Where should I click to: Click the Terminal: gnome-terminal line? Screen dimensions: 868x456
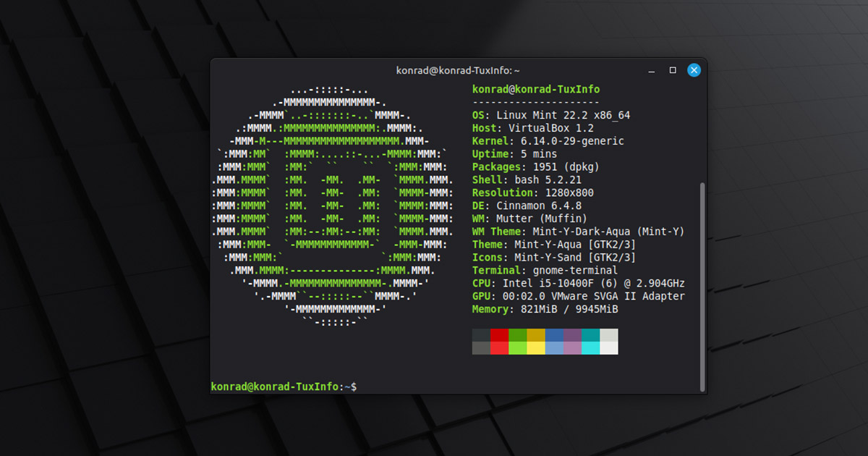(x=545, y=271)
